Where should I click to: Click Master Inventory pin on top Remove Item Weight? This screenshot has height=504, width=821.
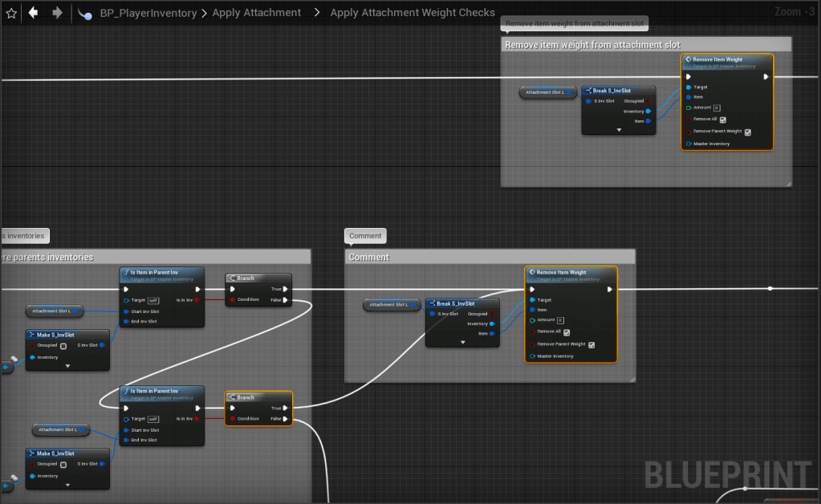tap(689, 144)
